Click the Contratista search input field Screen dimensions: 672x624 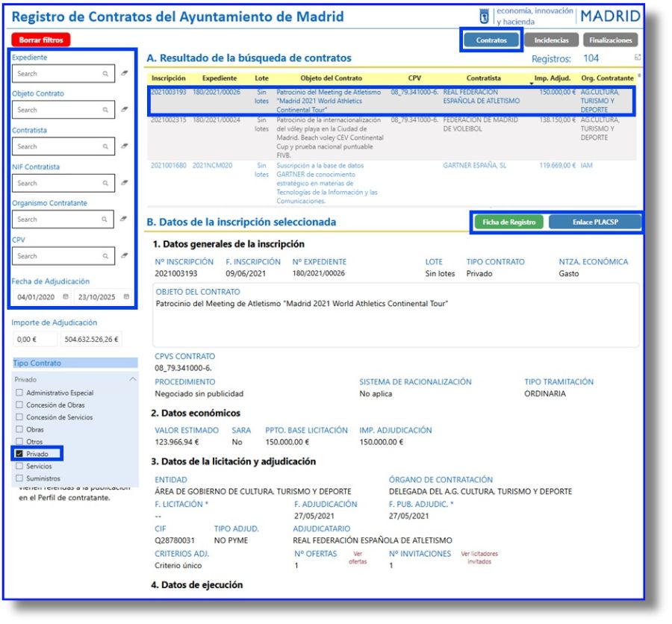(x=63, y=146)
